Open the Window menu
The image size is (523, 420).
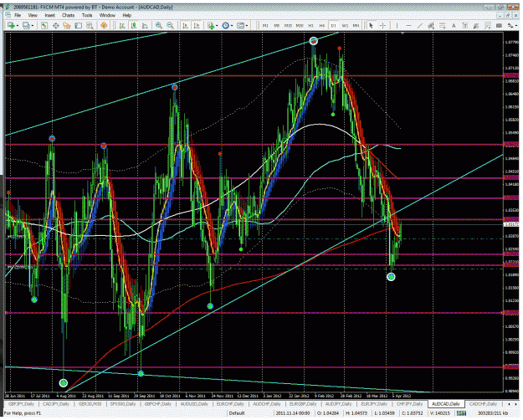coord(107,15)
